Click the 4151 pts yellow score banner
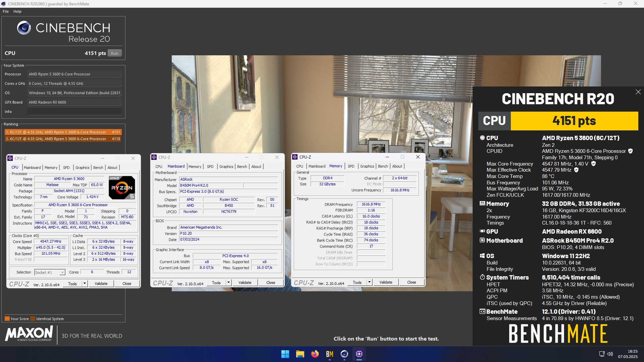The height and width of the screenshot is (362, 644). (574, 121)
